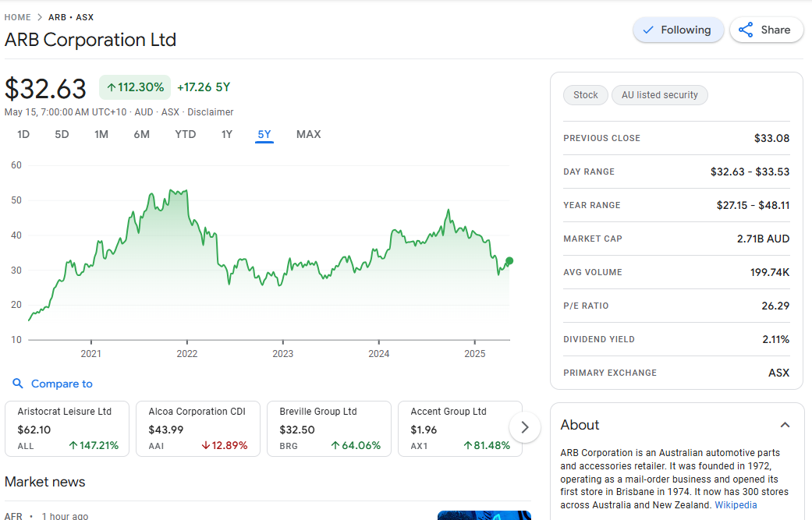Choose the 6M chart range
The width and height of the screenshot is (812, 520).
click(141, 134)
